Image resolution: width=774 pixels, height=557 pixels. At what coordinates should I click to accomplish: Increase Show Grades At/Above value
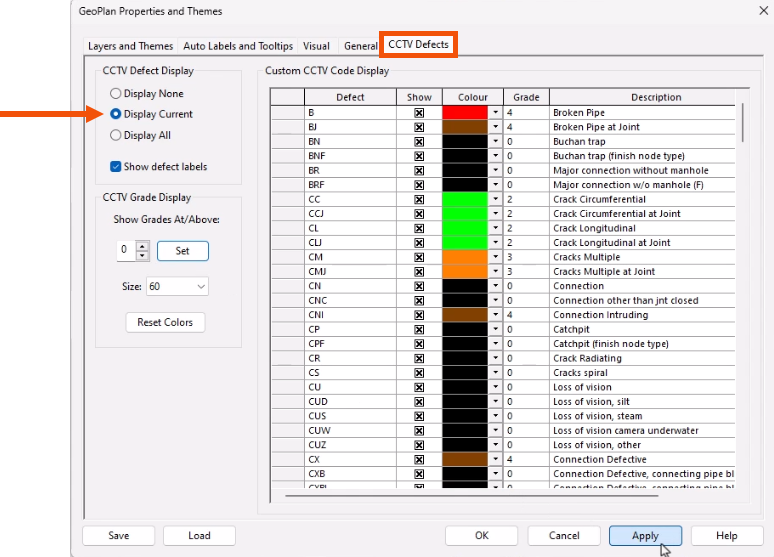pos(142,246)
